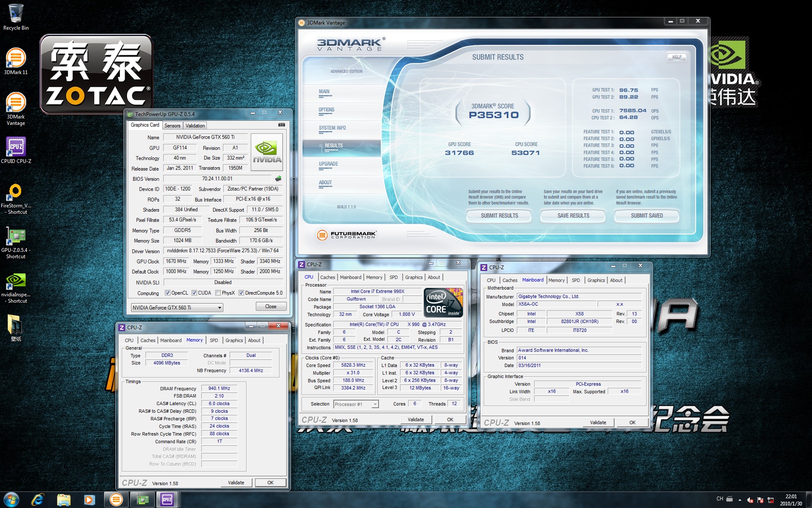Open the Processor #1 selection dropdown
This screenshot has width=812, height=508.
click(x=375, y=404)
